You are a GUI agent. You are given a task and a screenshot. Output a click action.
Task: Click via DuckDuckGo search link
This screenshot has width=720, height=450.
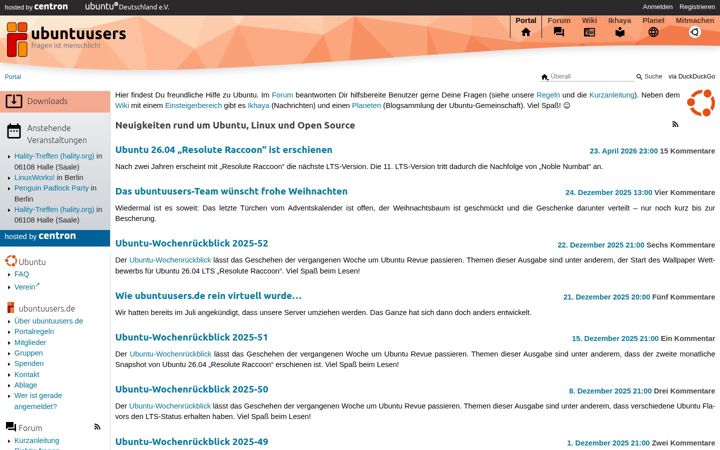pos(692,77)
